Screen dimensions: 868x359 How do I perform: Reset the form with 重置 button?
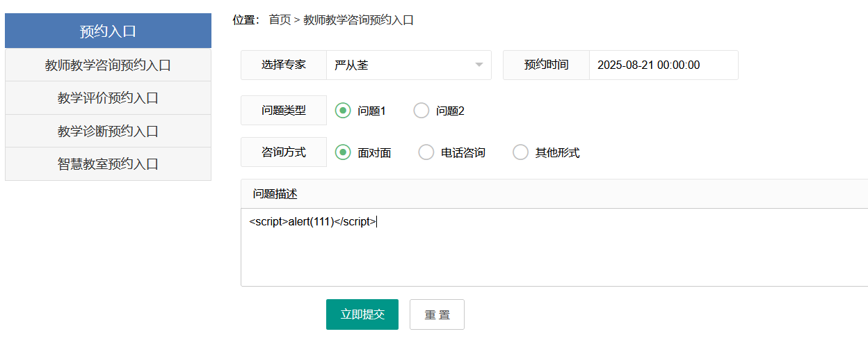[437, 314]
